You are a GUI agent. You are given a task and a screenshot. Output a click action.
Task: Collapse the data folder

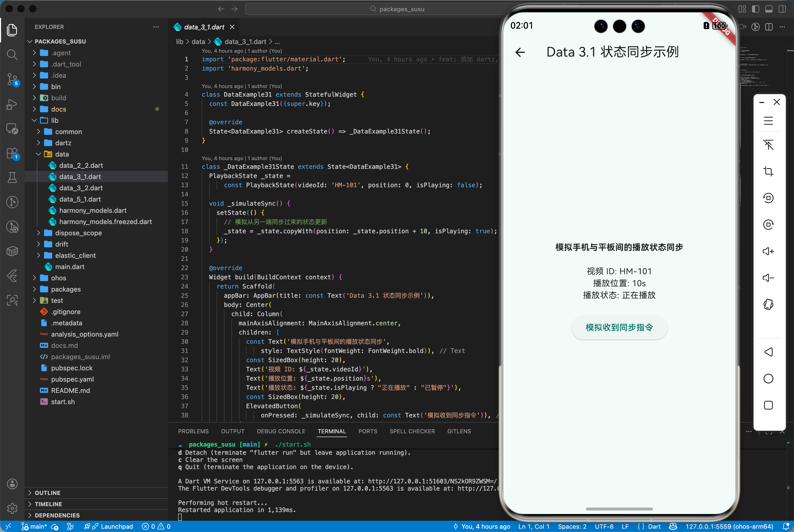pos(62,154)
